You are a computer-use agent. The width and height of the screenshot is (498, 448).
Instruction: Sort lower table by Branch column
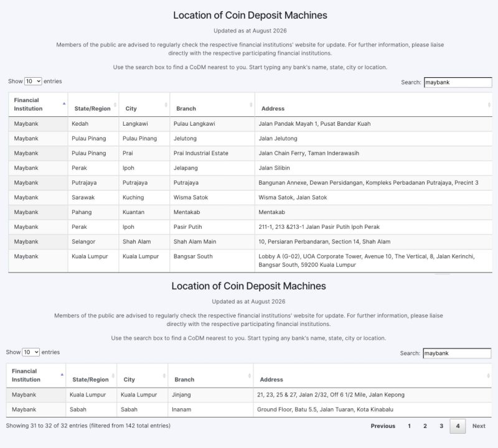(x=210, y=375)
